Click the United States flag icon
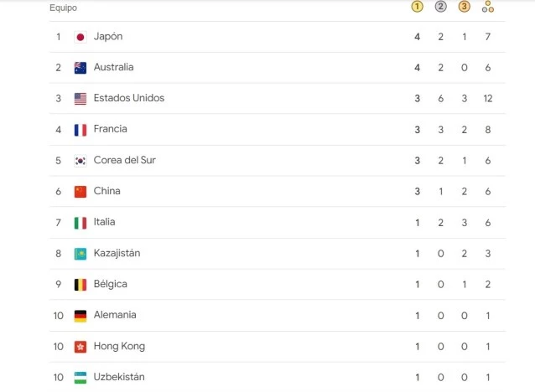 click(x=81, y=99)
